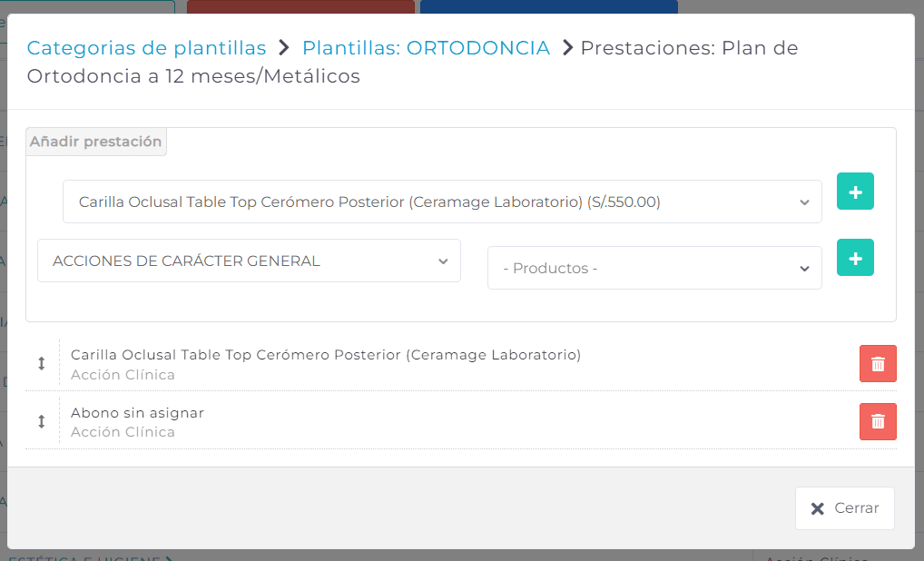This screenshot has height=561, width=924.
Task: Expand the Productos dropdown
Action: tap(654, 268)
